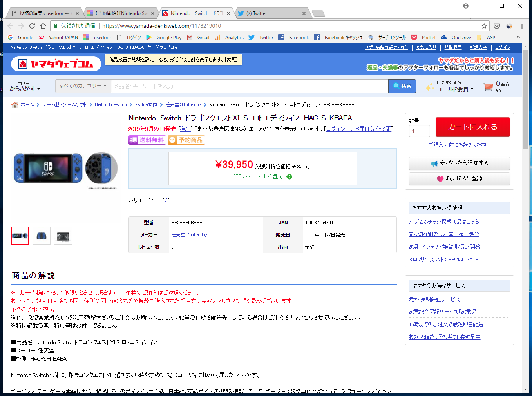Open the Chrome three-dot menu
This screenshot has width=532, height=396.
point(522,26)
